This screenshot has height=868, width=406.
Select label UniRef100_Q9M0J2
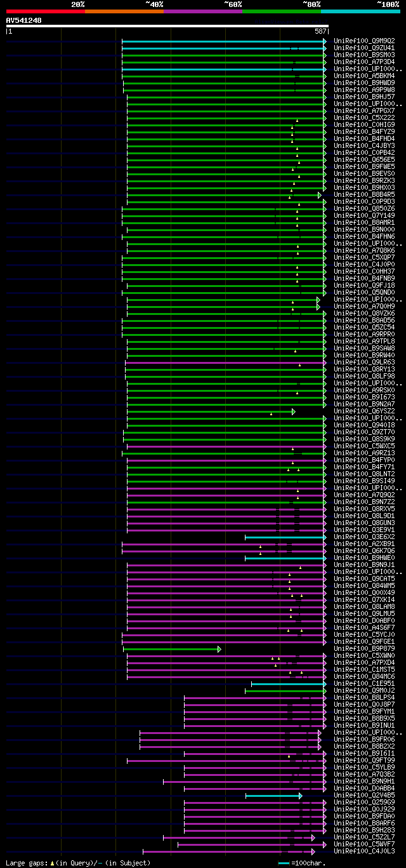[x=364, y=690]
